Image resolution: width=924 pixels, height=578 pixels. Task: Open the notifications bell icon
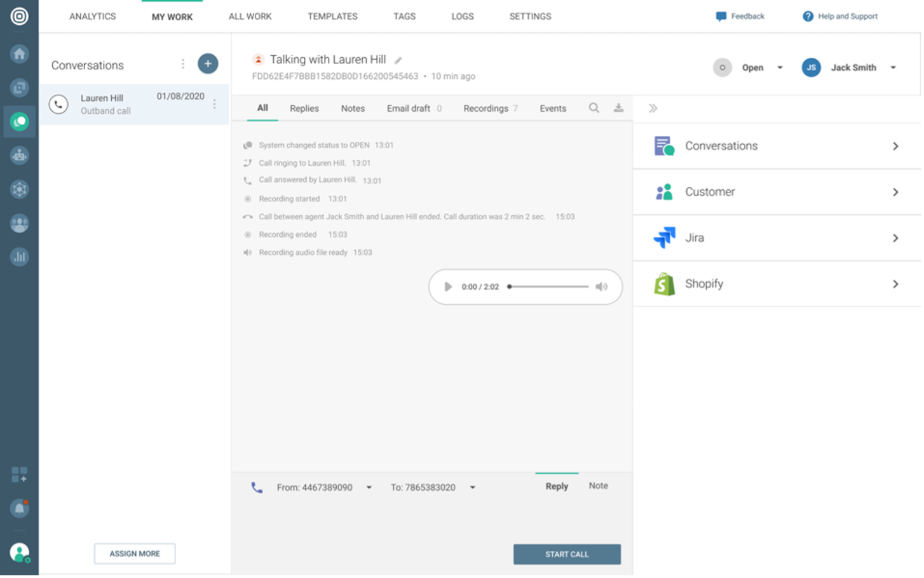click(19, 508)
